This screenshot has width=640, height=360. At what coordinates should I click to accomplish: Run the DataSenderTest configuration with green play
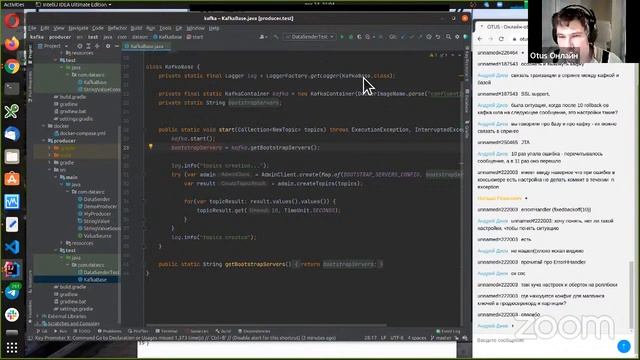coord(342,37)
